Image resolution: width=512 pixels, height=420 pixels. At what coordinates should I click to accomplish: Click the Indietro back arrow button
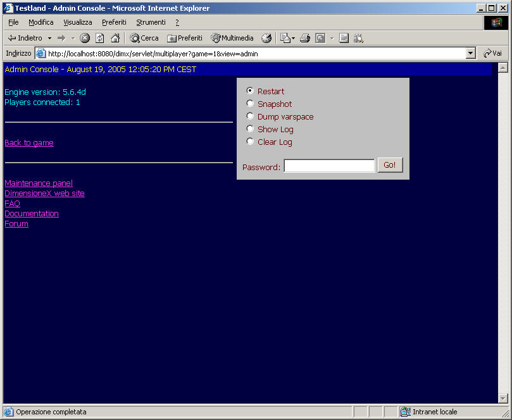[25, 38]
